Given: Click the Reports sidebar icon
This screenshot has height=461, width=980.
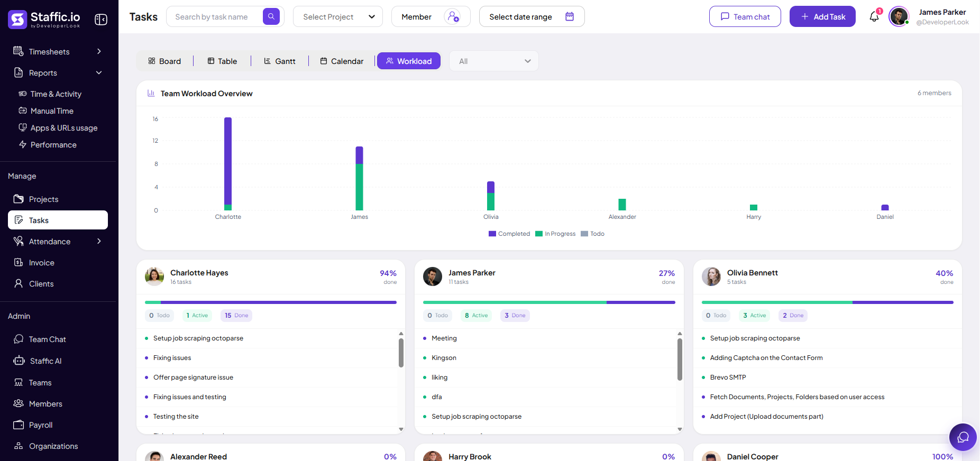Looking at the screenshot, I should (x=19, y=72).
